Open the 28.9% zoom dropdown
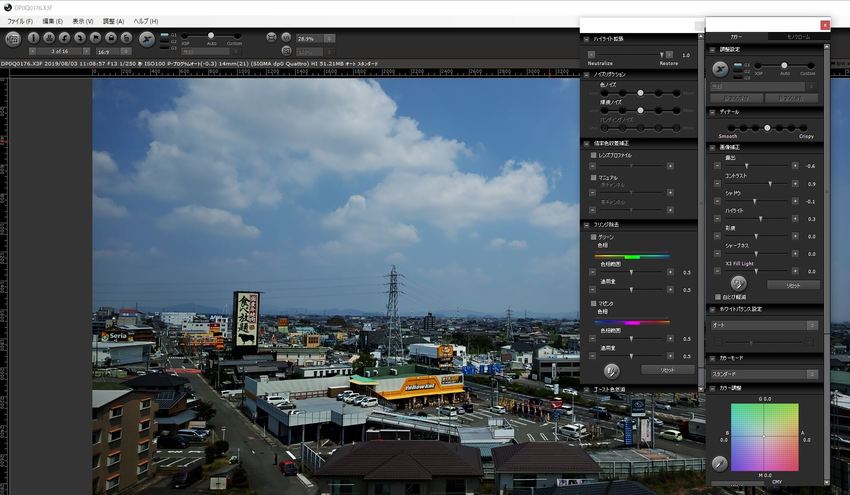The width and height of the screenshot is (850, 495). coord(315,38)
